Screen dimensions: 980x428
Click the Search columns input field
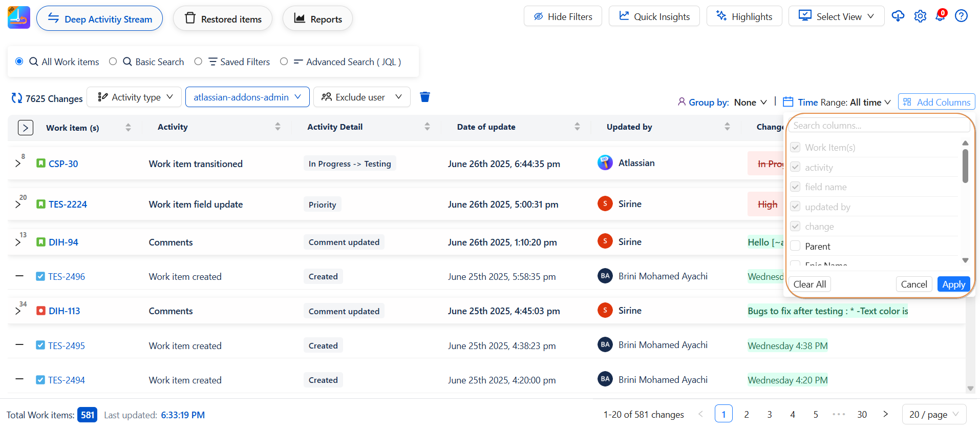click(879, 126)
